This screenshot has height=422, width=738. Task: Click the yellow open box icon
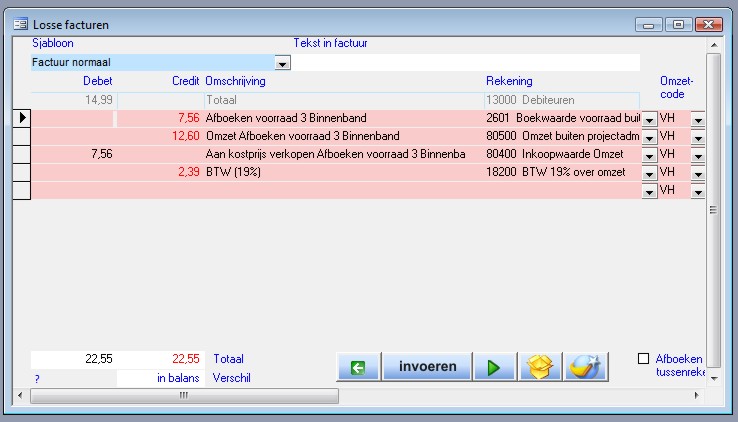[540, 367]
